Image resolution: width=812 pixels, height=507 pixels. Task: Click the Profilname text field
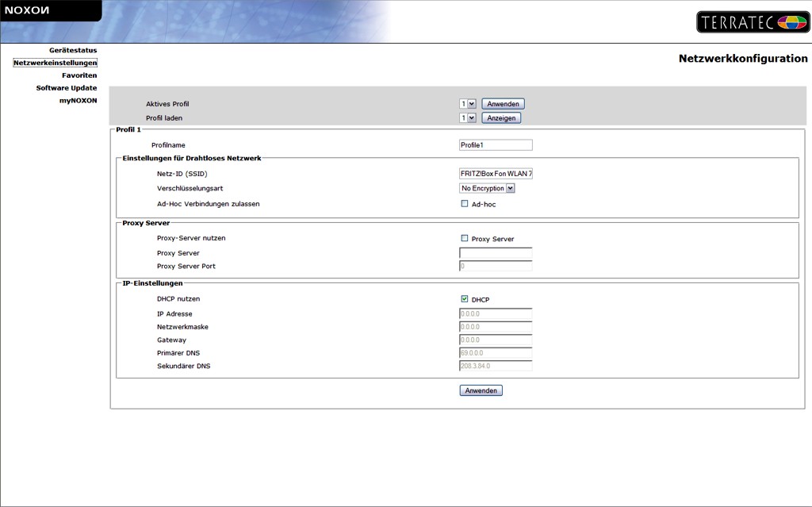[x=496, y=145]
